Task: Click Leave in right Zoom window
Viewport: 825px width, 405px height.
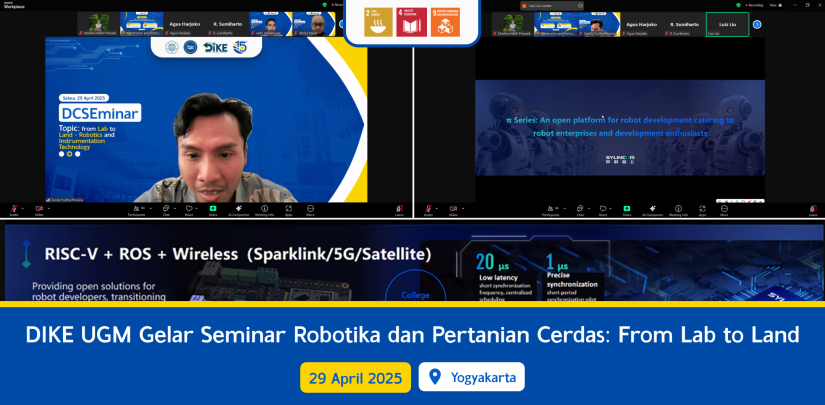Action: click(x=813, y=210)
